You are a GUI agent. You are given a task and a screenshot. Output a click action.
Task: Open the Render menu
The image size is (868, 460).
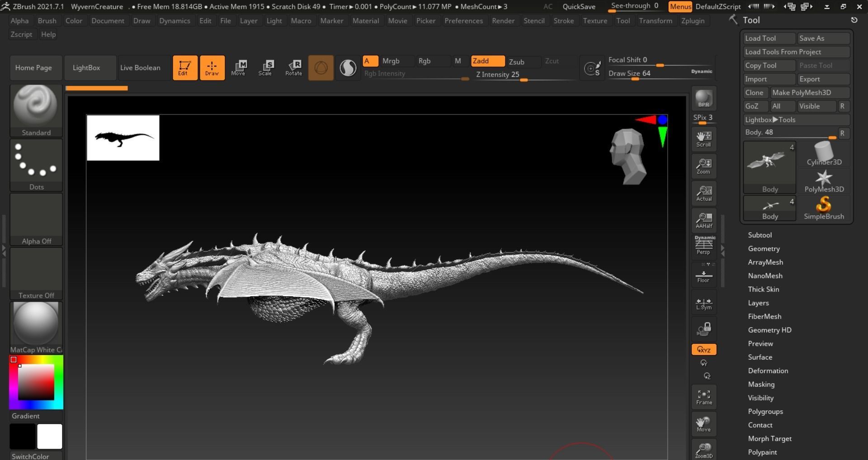[x=503, y=21]
